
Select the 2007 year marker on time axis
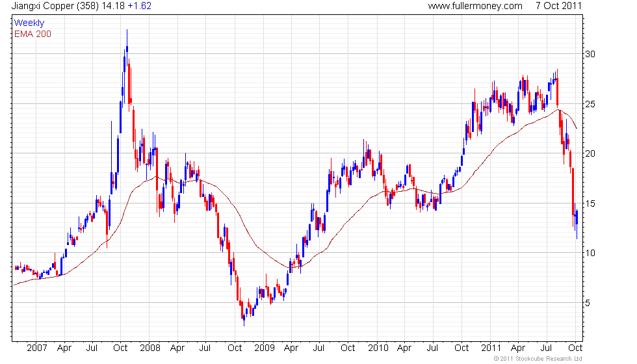coord(36,348)
